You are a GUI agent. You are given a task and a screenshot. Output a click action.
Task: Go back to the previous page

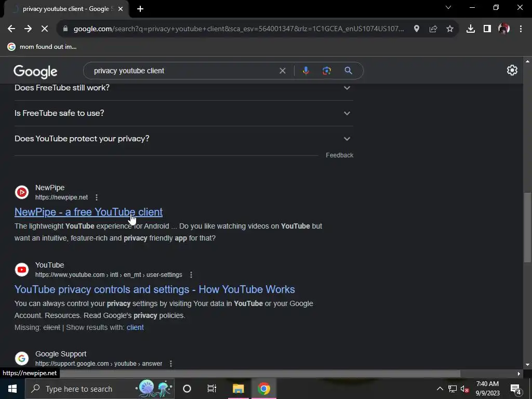[x=11, y=29]
